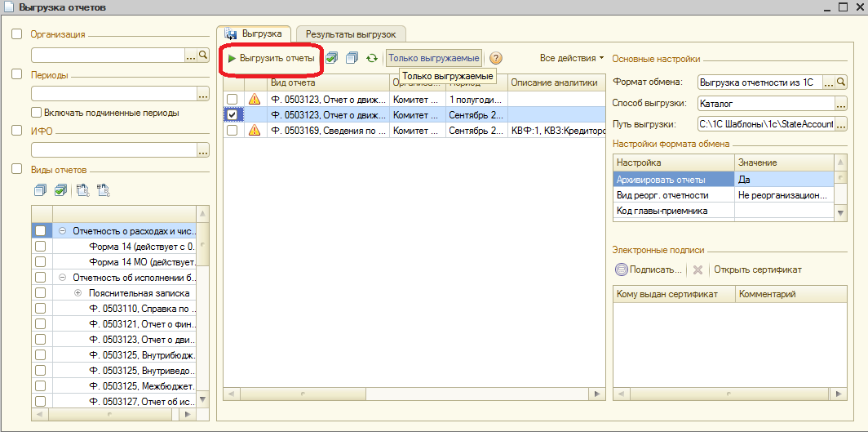Viewport: 868px width, 432px height.
Task: Click the Выгрузка tab icon
Action: pyautogui.click(x=231, y=33)
